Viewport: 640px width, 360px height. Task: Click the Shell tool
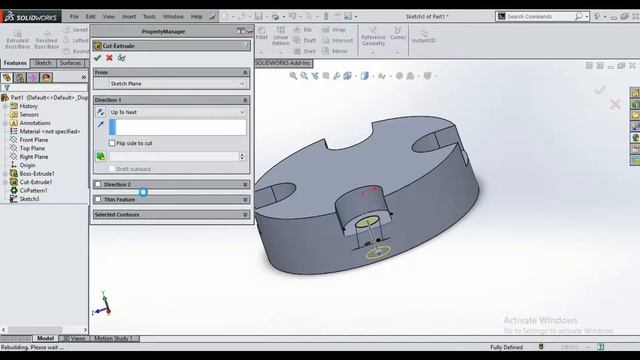(305, 51)
